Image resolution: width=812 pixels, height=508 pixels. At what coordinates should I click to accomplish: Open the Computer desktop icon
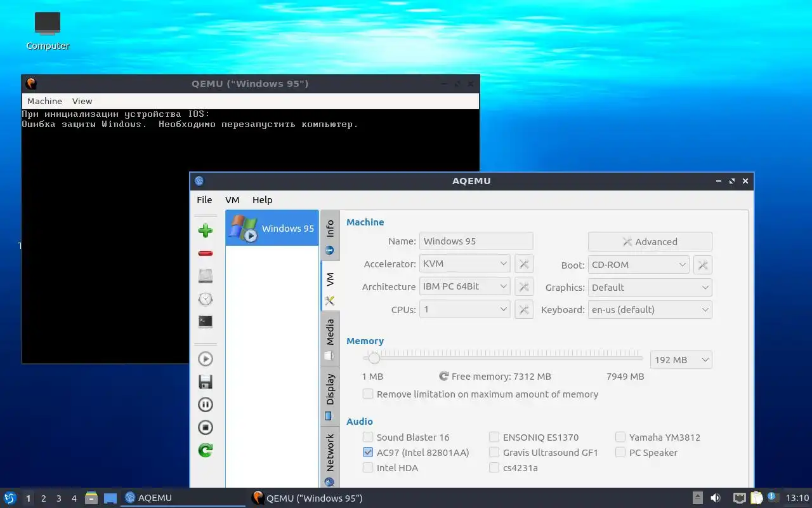point(48,30)
